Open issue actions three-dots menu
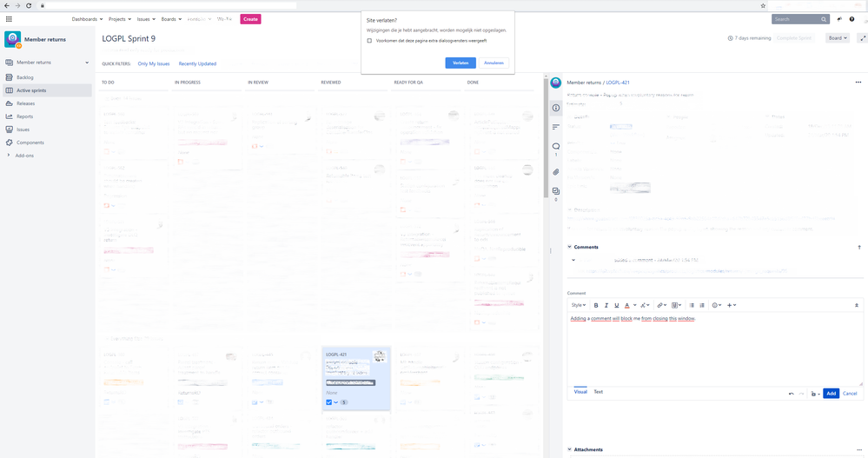The width and height of the screenshot is (868, 458). click(x=858, y=83)
